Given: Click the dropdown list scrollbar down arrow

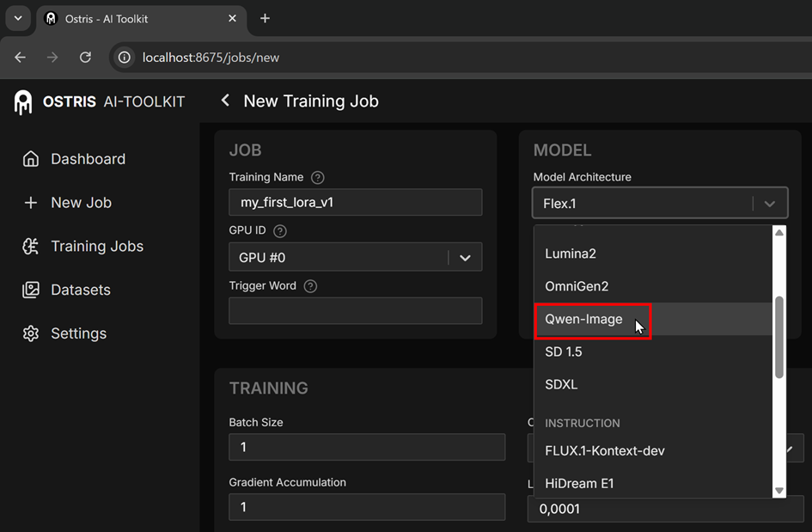Looking at the screenshot, I should tap(779, 491).
